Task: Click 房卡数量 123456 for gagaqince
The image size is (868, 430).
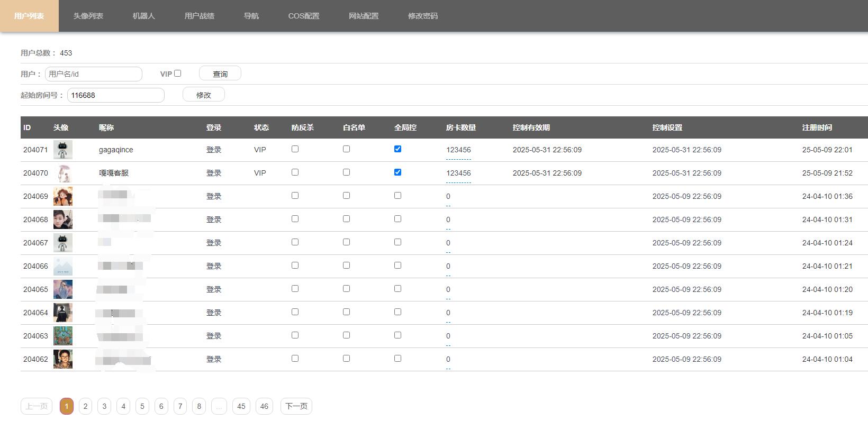Action: click(458, 150)
